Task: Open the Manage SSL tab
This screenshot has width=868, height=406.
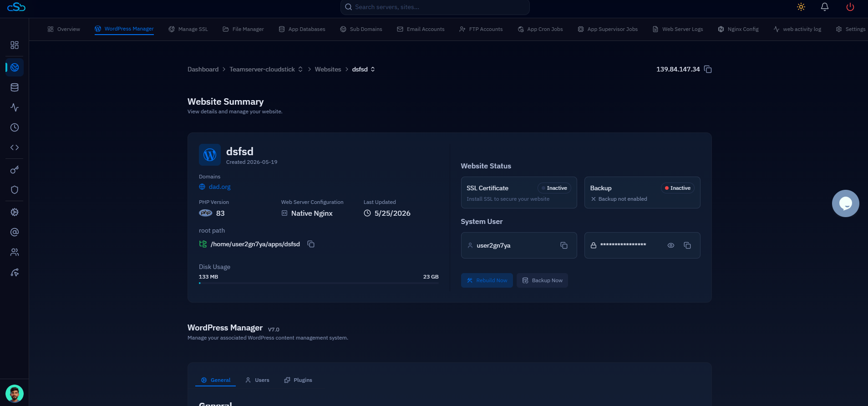Action: click(x=188, y=29)
